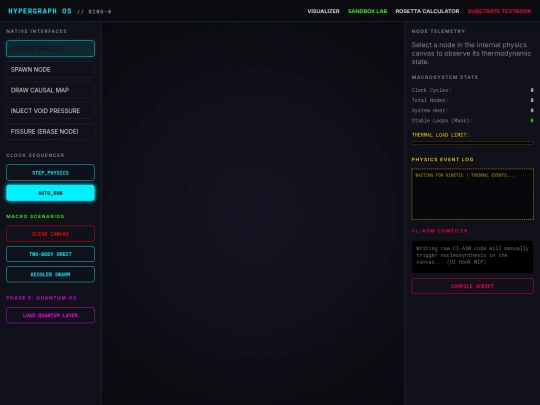The image size is (540, 405).
Task: Toggle the AUTO_RUN clock sequencer
Action: pyautogui.click(x=50, y=193)
